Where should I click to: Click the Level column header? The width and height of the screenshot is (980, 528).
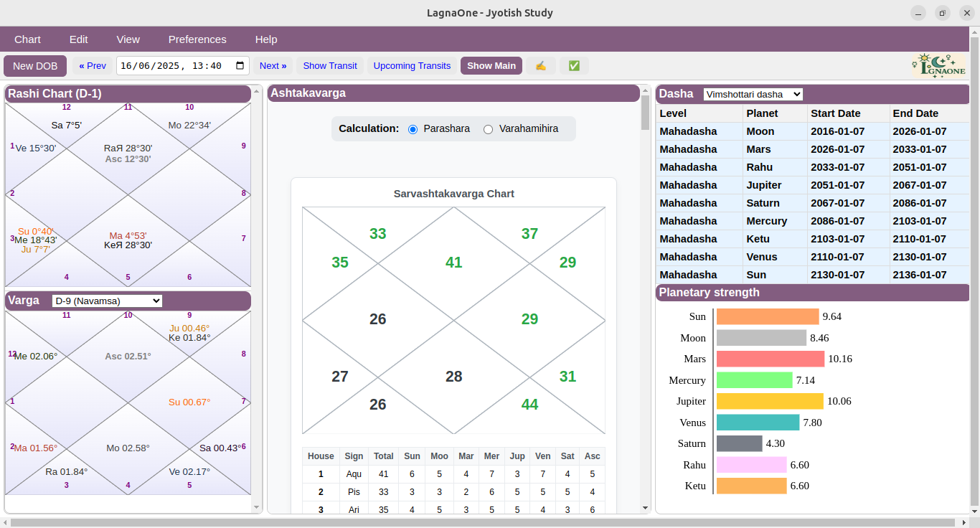699,113
